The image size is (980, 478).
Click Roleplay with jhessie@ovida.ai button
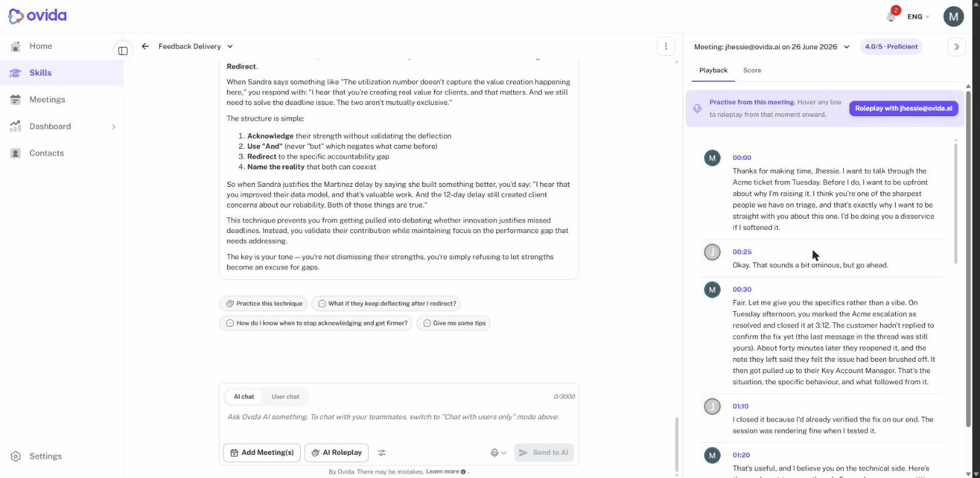pos(903,108)
